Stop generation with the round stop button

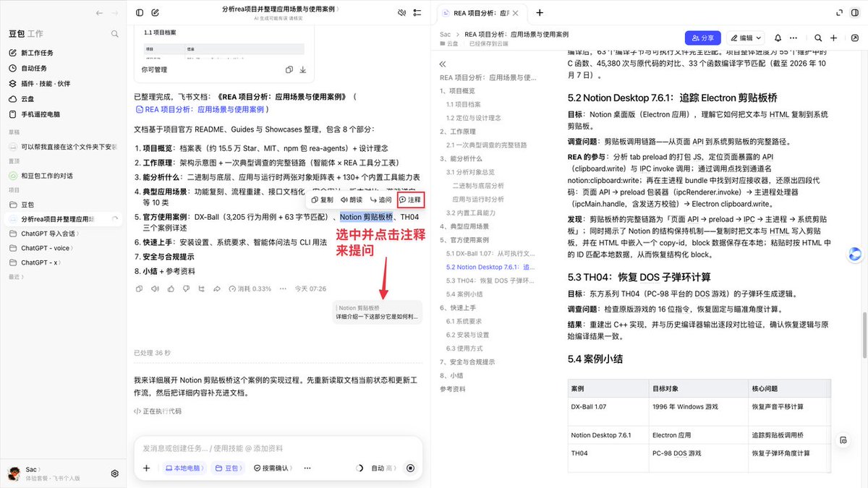(411, 468)
